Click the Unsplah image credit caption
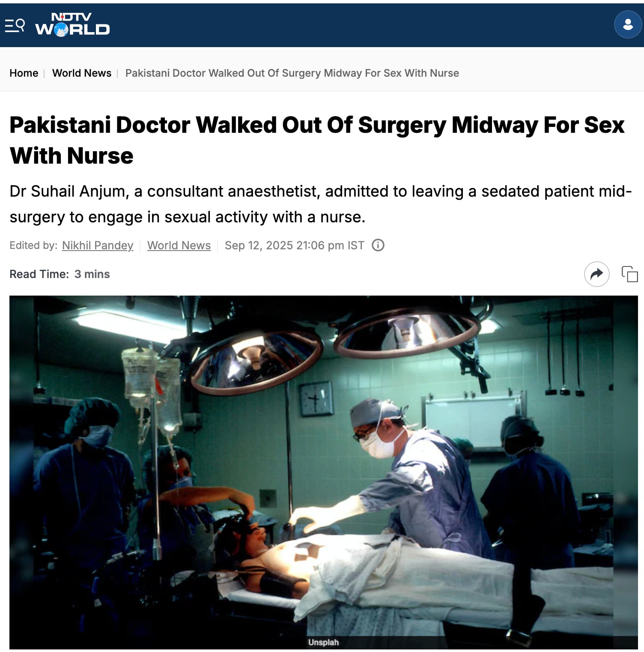 point(323,642)
